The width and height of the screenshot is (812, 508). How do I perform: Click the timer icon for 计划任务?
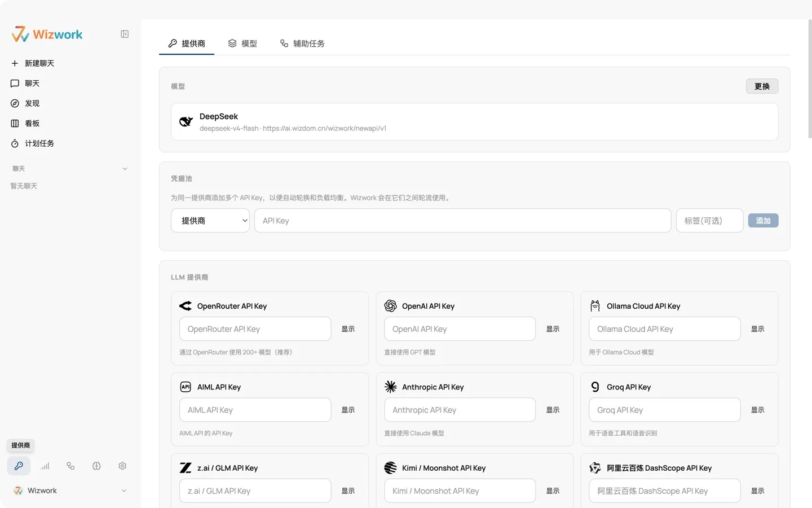pos(15,143)
